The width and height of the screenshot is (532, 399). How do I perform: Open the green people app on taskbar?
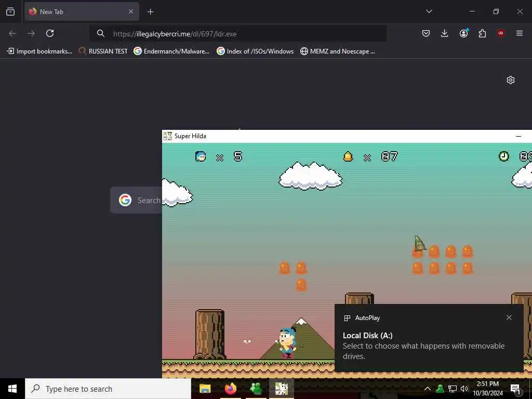(x=256, y=389)
